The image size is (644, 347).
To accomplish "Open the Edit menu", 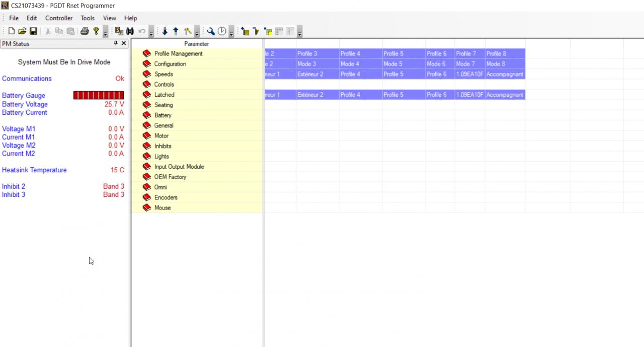I will click(x=32, y=18).
